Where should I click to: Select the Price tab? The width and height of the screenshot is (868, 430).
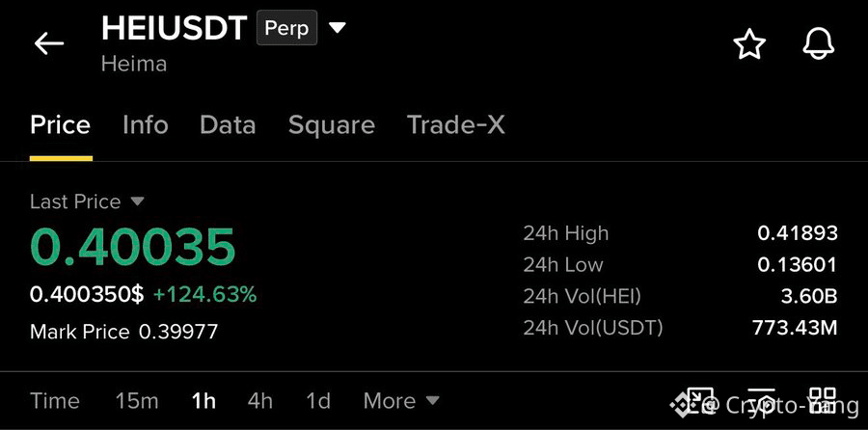click(61, 125)
